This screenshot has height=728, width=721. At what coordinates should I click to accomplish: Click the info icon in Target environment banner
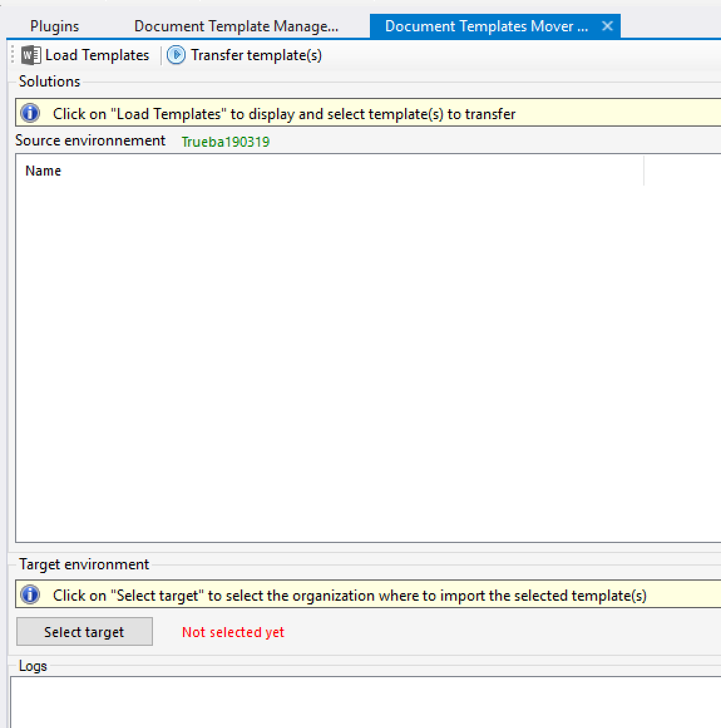click(30, 595)
